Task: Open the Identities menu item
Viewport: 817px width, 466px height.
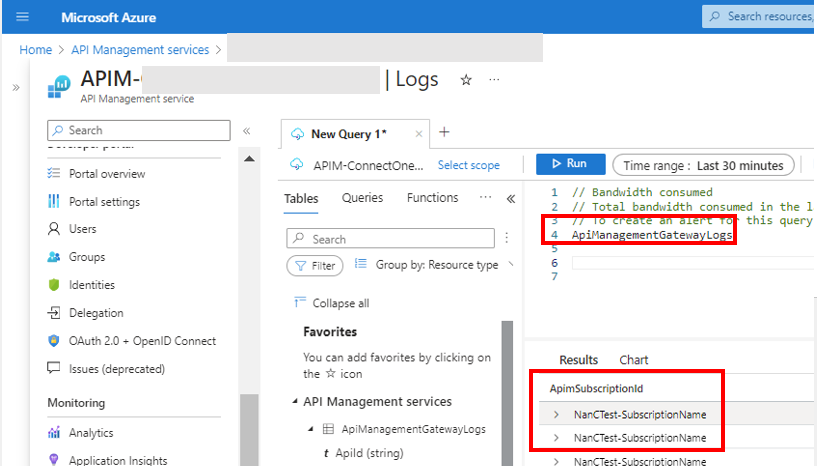Action: (x=92, y=285)
